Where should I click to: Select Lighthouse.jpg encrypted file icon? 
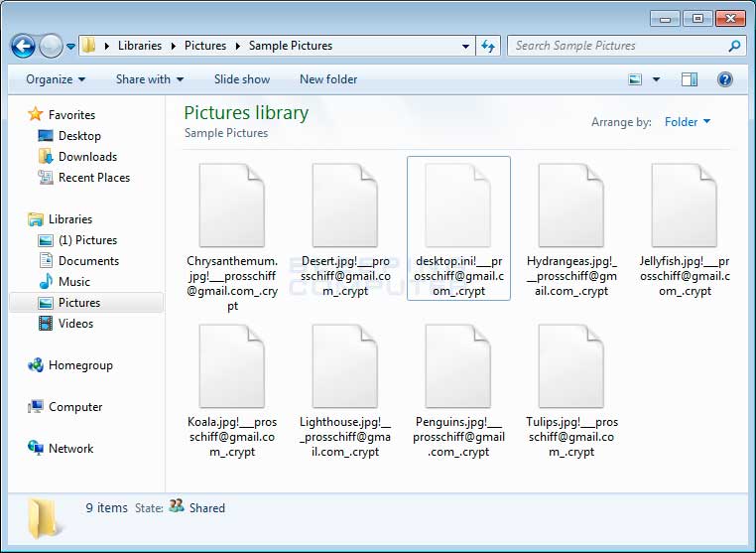(344, 366)
